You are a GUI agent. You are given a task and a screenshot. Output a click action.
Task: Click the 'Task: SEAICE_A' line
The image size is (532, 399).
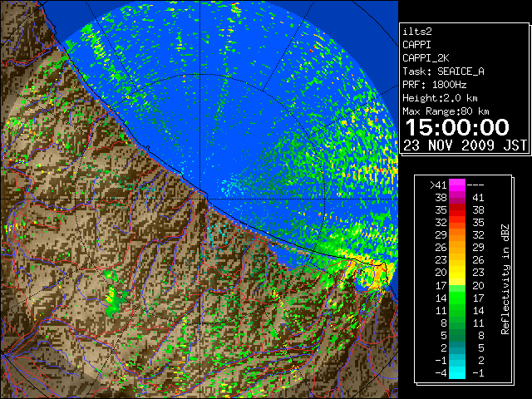coord(443,71)
